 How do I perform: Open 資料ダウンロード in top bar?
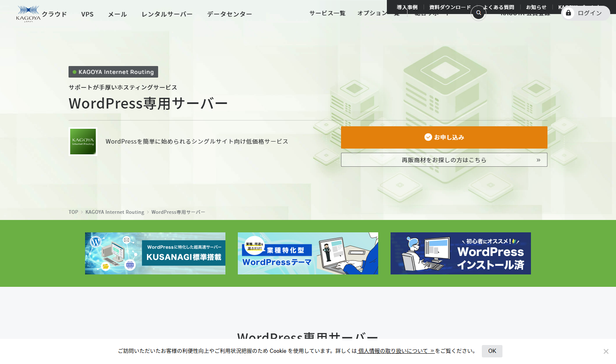pos(450,7)
